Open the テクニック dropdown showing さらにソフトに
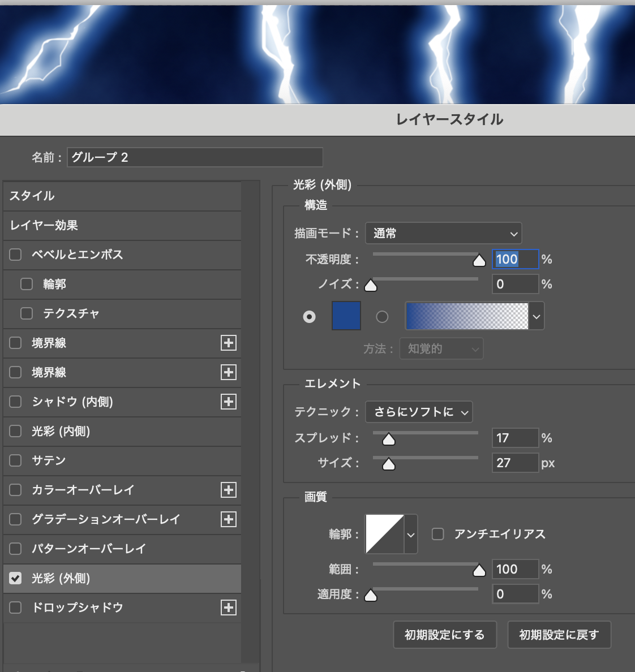 tap(419, 412)
